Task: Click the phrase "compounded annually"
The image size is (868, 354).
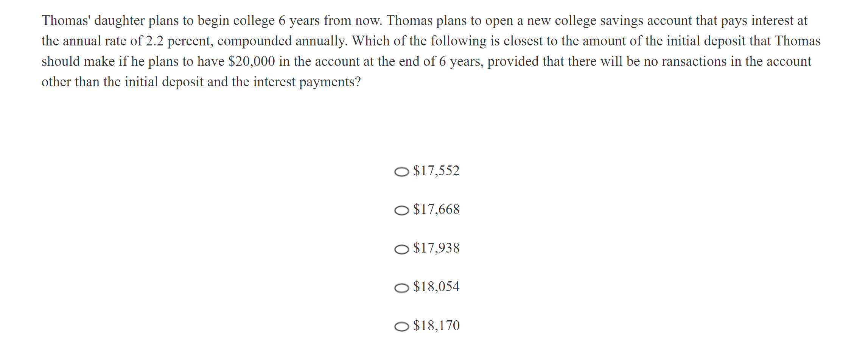Action: (x=282, y=41)
